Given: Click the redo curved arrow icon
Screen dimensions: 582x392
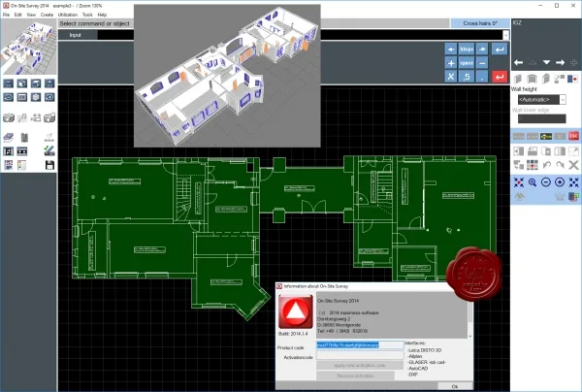Looking at the screenshot, I should click(x=560, y=165).
